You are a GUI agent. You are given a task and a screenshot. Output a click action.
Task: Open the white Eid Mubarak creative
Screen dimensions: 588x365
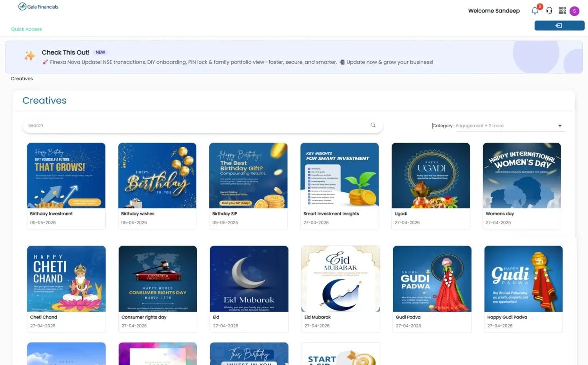pyautogui.click(x=340, y=289)
